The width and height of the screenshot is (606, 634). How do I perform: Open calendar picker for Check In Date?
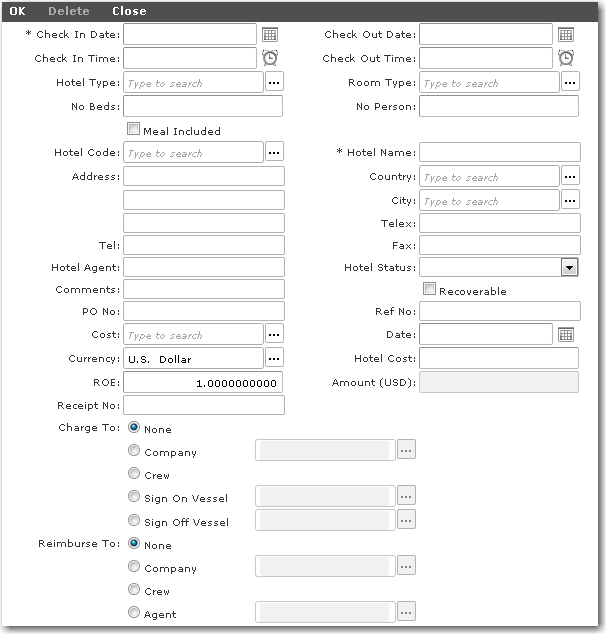pyautogui.click(x=270, y=35)
